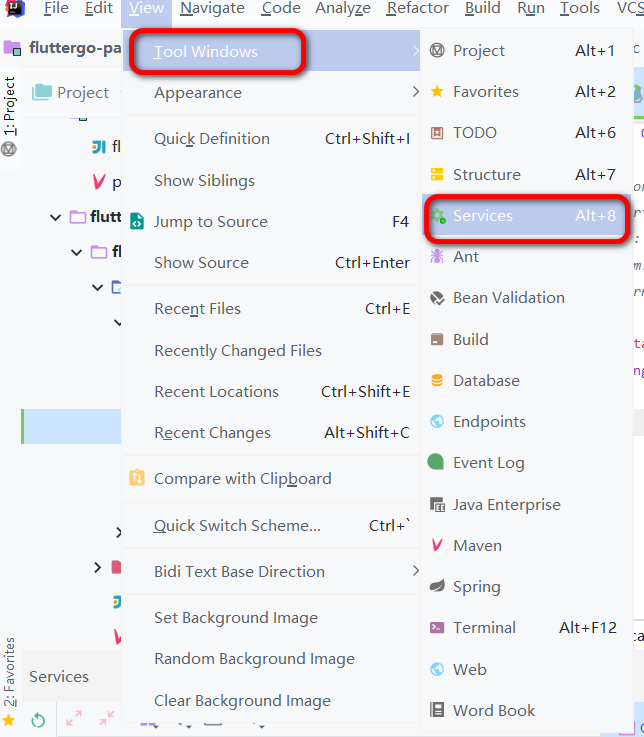Screen dimensions: 644x737
Task: Click the green rerun icon in Services panel
Action: click(x=38, y=720)
